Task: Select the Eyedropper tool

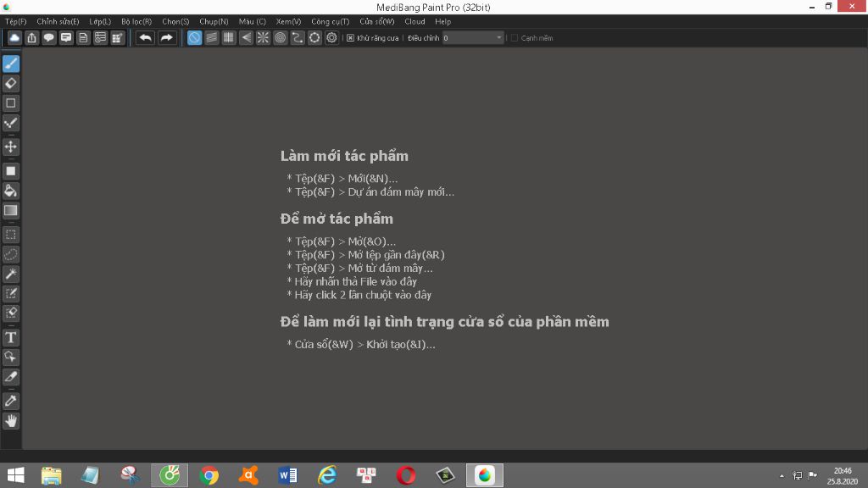Action: 10,401
